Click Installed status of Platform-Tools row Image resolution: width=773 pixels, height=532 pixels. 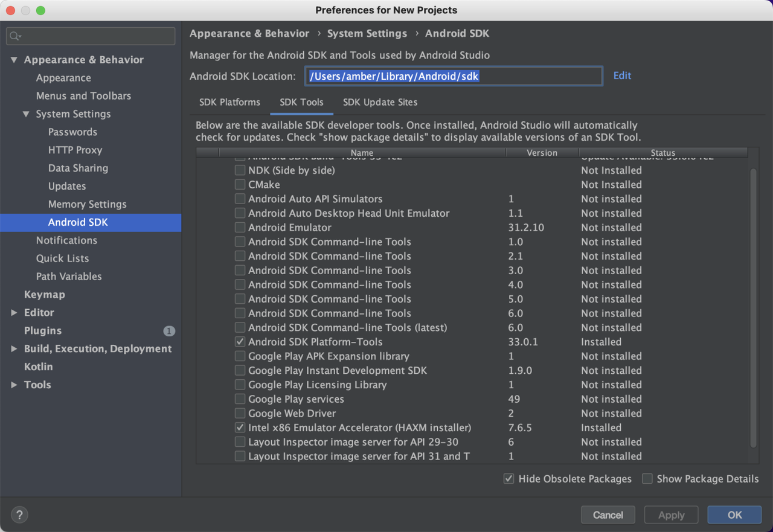click(x=601, y=342)
